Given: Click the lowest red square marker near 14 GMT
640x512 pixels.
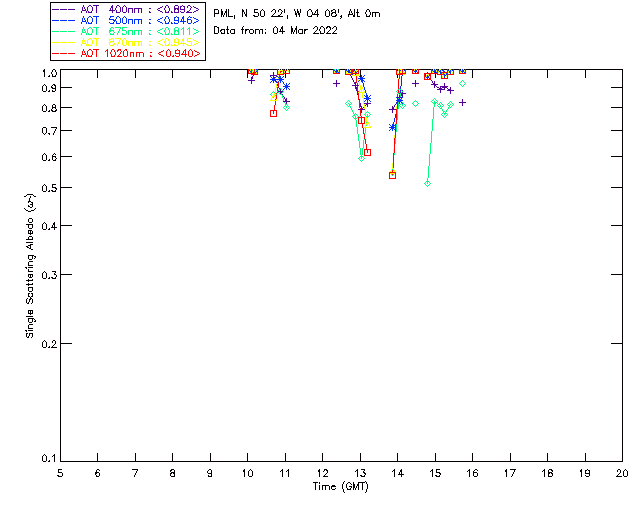Looking at the screenshot, I should (x=393, y=175).
